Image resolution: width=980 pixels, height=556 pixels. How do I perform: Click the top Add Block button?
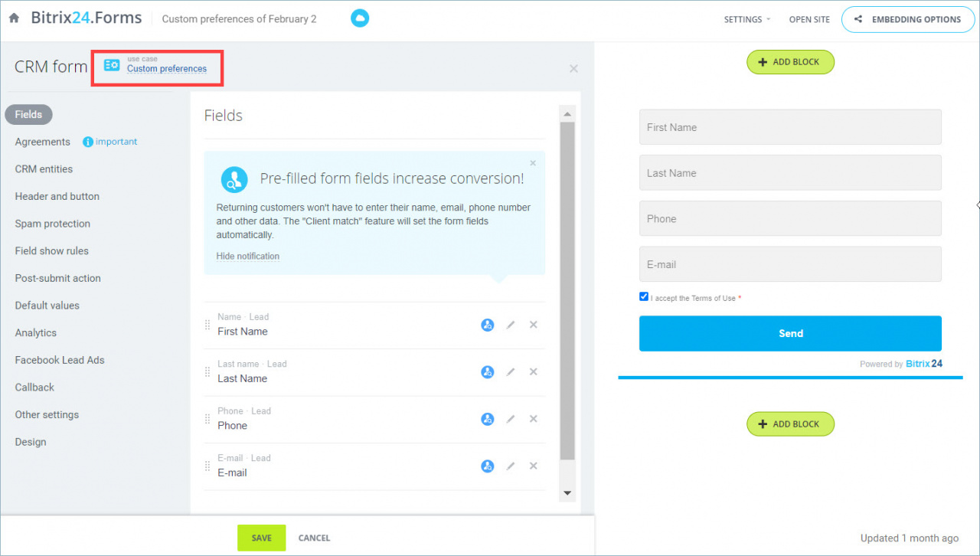[x=790, y=62]
